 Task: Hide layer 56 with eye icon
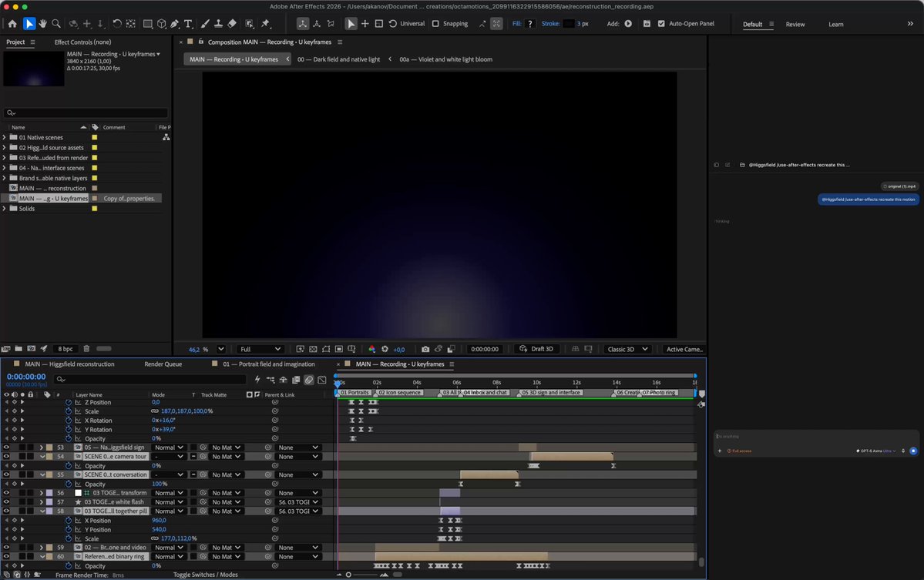(6, 493)
